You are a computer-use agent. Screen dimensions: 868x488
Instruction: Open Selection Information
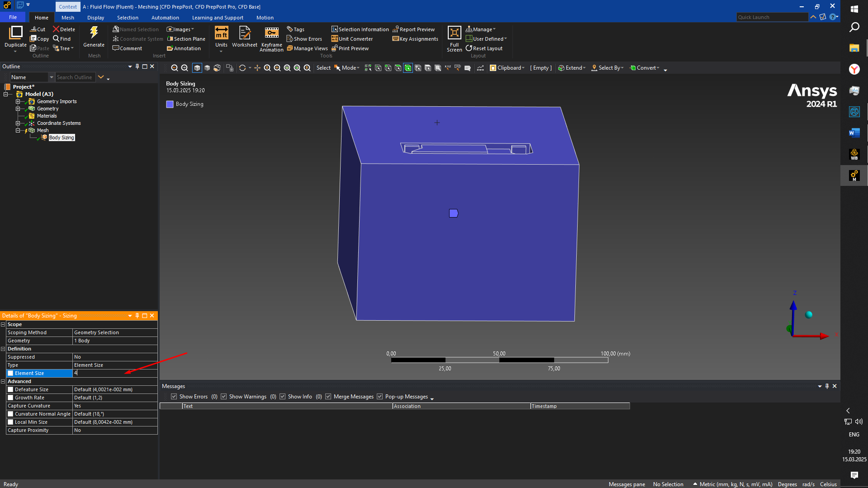click(360, 29)
